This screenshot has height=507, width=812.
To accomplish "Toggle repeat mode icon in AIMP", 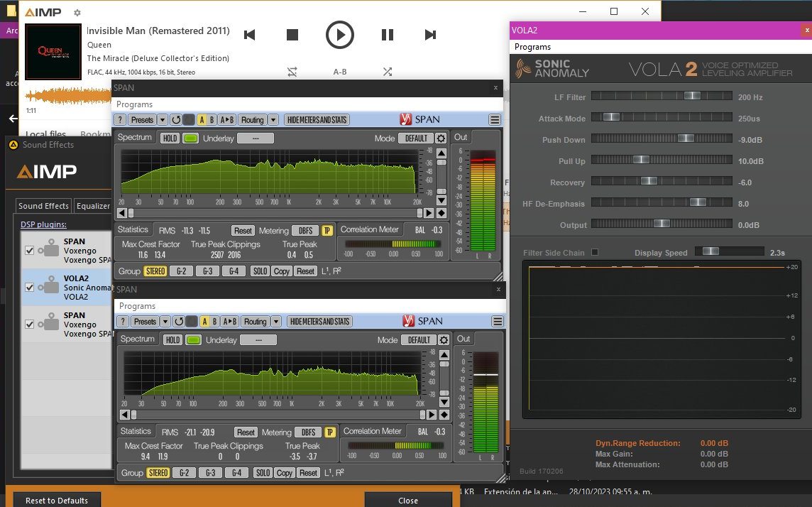I will [x=292, y=72].
